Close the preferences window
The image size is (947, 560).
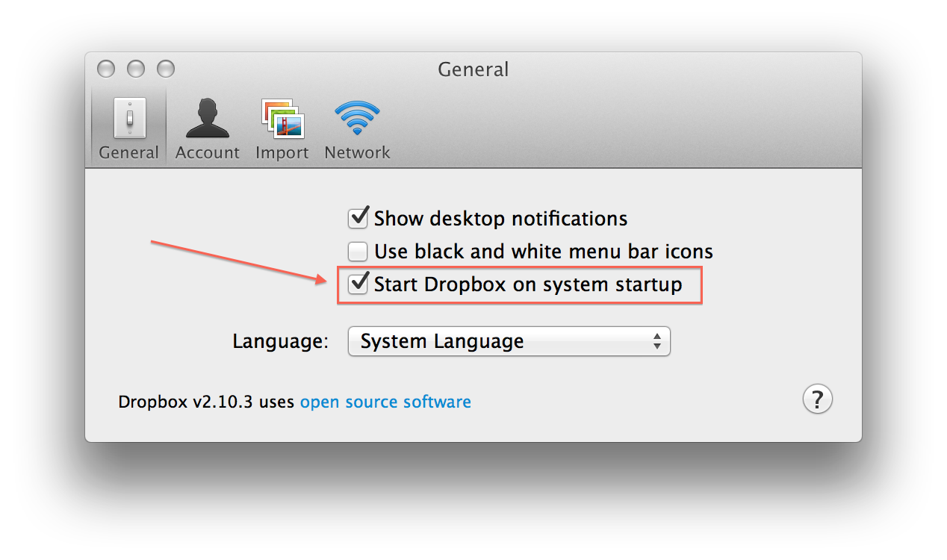point(106,69)
